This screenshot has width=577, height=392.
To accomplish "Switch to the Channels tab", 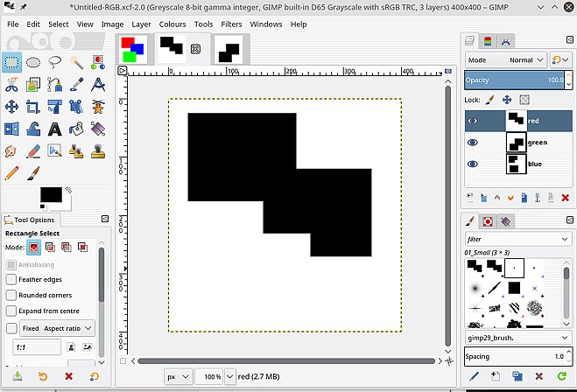I will click(x=487, y=41).
